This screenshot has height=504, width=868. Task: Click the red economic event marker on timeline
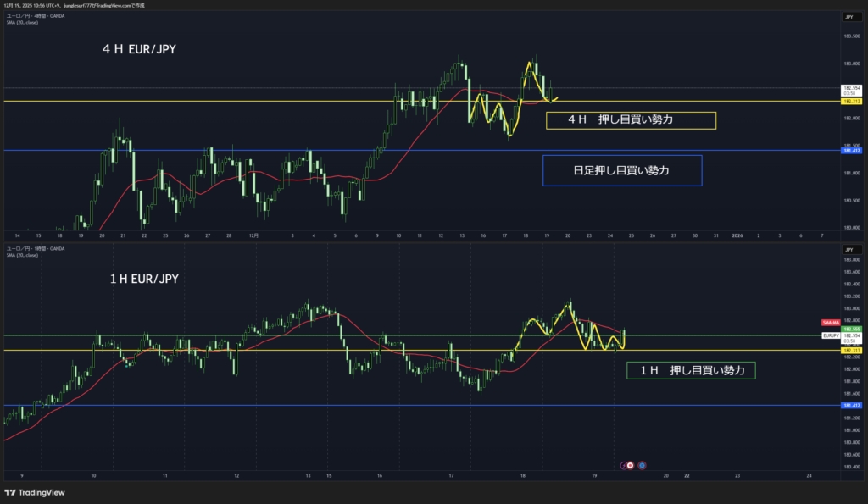pos(631,465)
